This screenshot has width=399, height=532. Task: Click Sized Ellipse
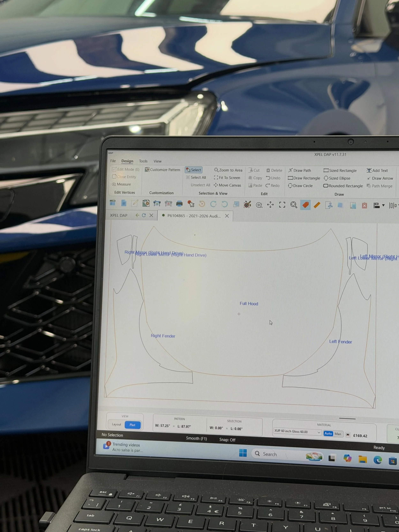pyautogui.click(x=337, y=178)
